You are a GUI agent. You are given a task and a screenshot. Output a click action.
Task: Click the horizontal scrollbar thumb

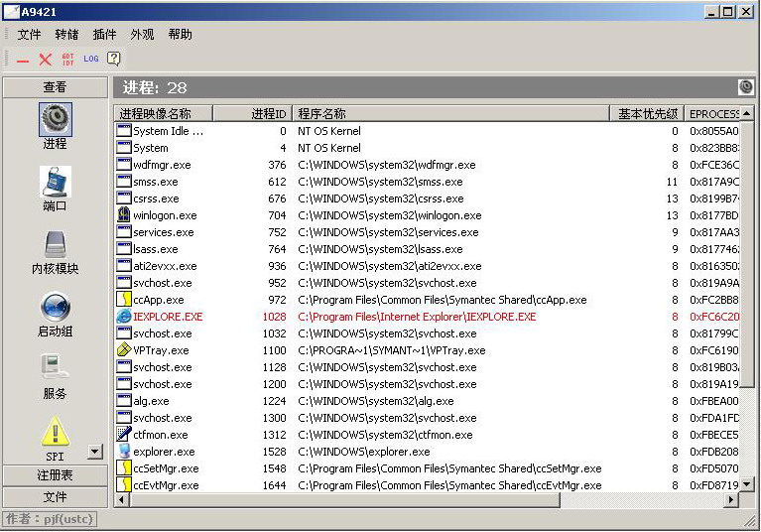coord(344,499)
